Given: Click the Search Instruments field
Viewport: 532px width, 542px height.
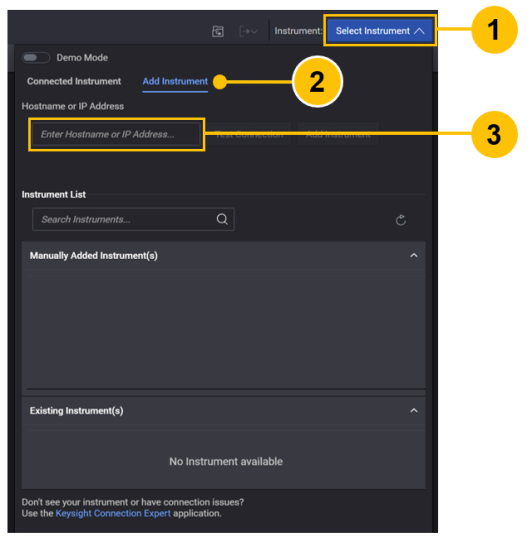Looking at the screenshot, I should (133, 219).
